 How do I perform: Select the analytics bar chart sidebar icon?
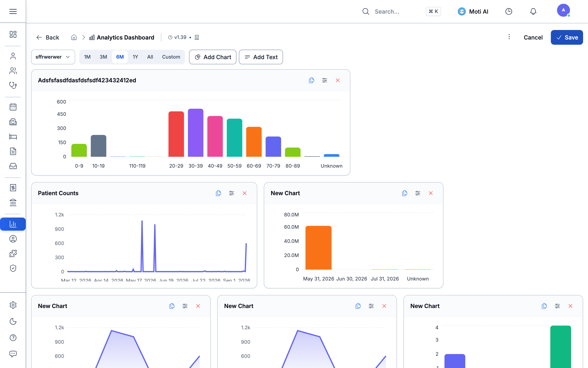click(13, 224)
